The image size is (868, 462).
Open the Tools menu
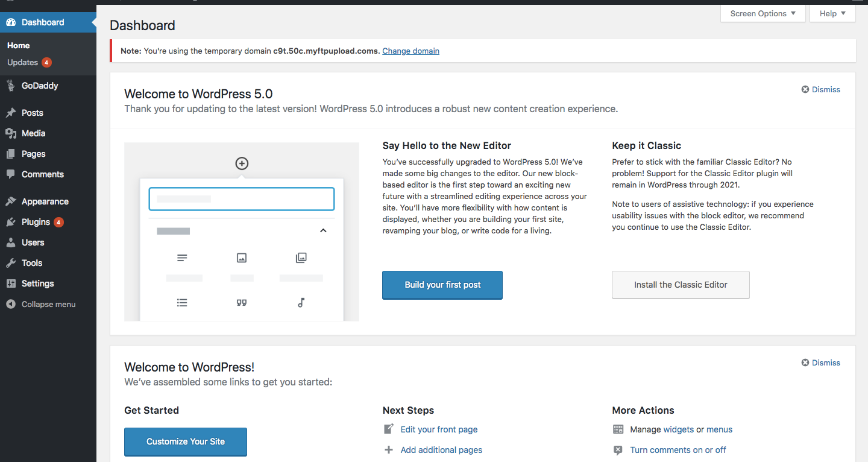pyautogui.click(x=48, y=263)
